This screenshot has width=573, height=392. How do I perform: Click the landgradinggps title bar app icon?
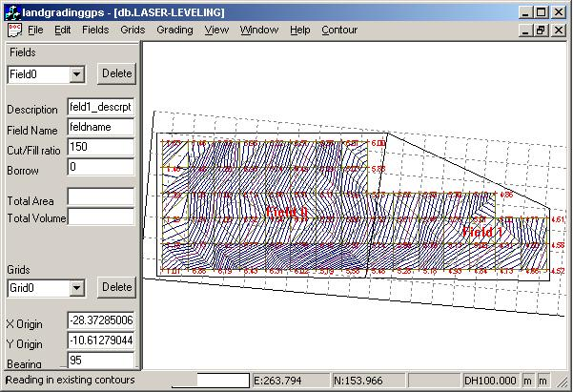[x=10, y=11]
